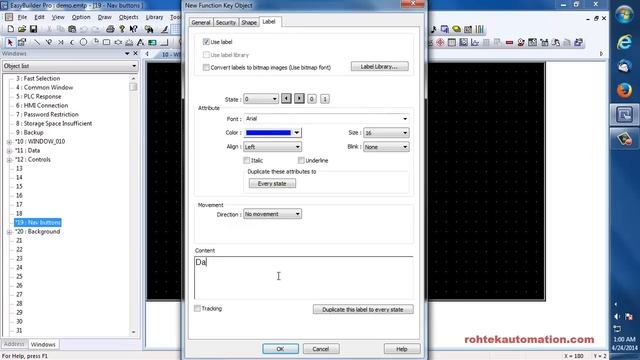Open the State dropdown
This screenshot has width=640, height=360.
[x=261, y=99]
